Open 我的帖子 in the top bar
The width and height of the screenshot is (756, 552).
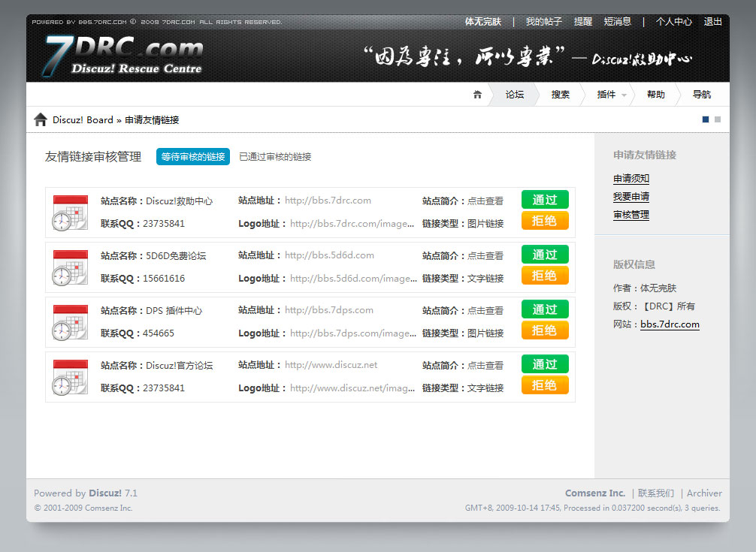(544, 22)
